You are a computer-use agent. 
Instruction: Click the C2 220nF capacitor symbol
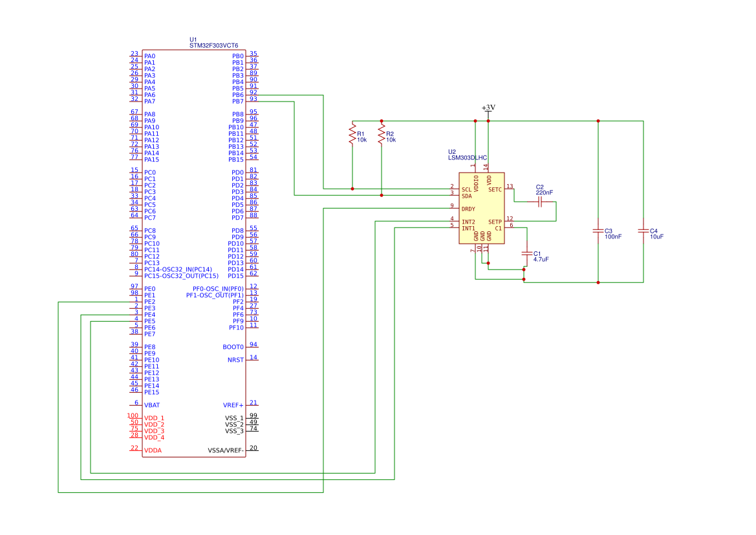(x=539, y=202)
